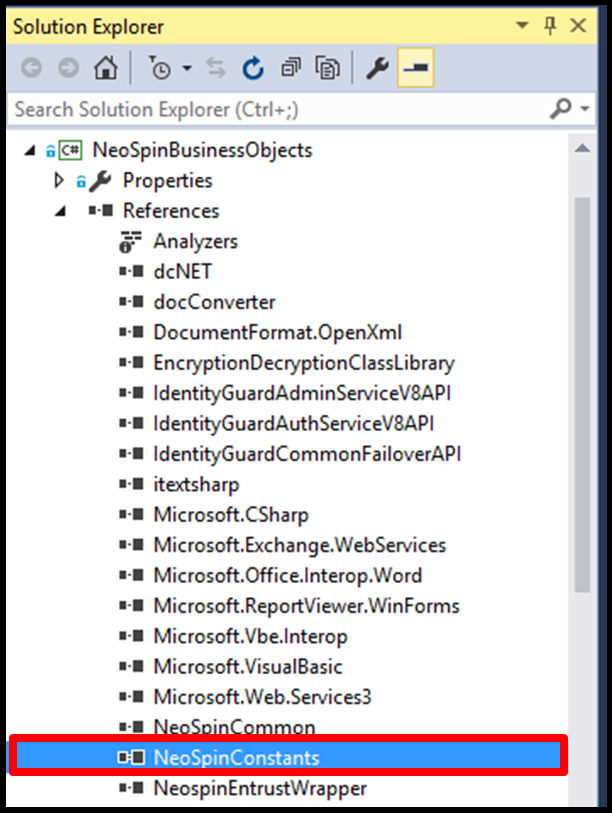Select the docConverter reference
The image size is (612, 813).
point(214,302)
